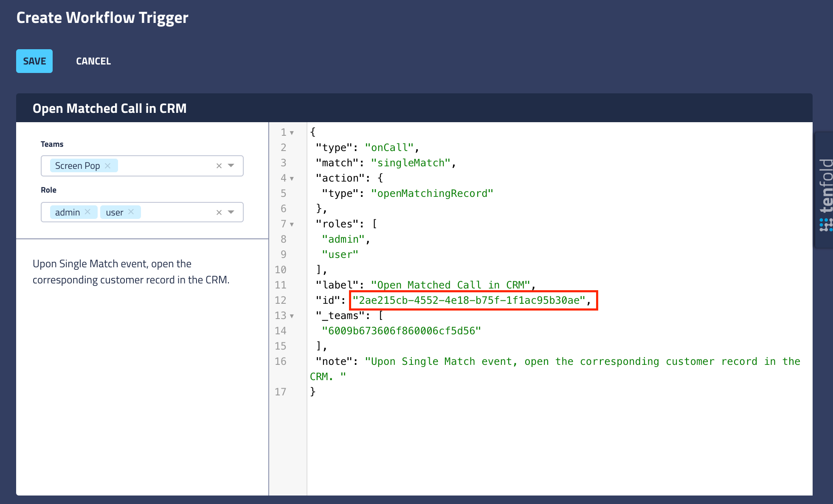The width and height of the screenshot is (833, 504).
Task: Clear all selected teams
Action: pyautogui.click(x=219, y=166)
